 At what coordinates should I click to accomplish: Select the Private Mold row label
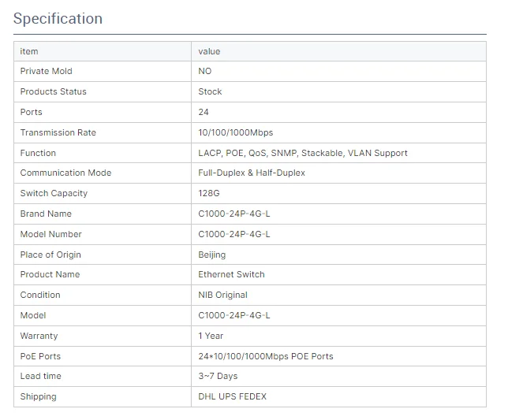[x=46, y=71]
